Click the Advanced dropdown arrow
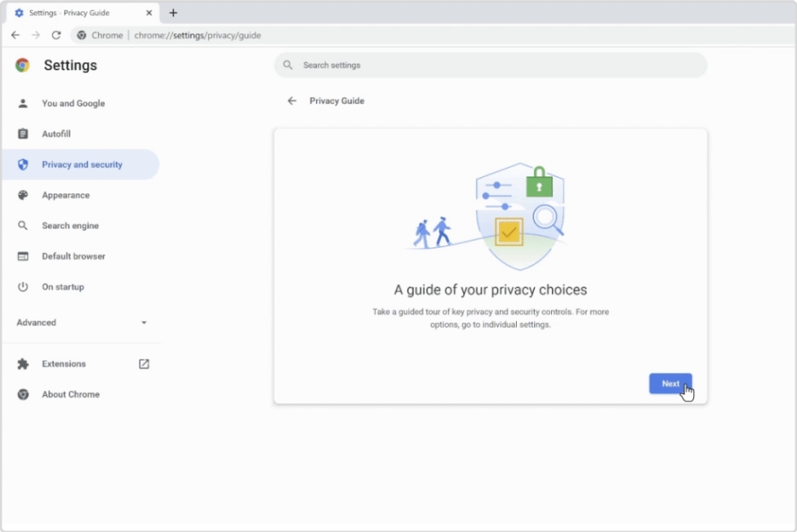This screenshot has width=797, height=532. (x=144, y=322)
